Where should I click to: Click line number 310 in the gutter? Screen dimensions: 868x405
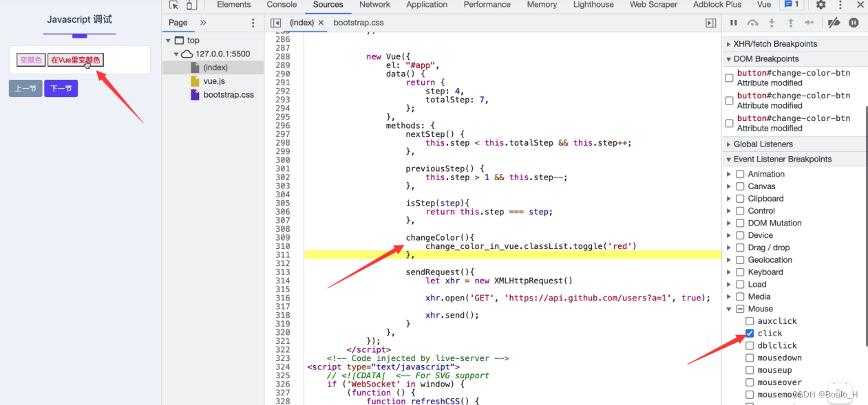[x=282, y=246]
